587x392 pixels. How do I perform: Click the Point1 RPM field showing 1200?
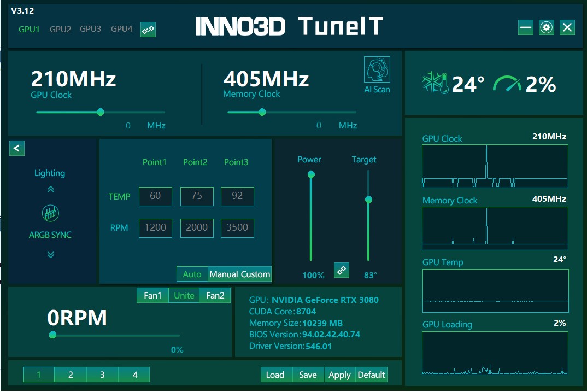[155, 228]
